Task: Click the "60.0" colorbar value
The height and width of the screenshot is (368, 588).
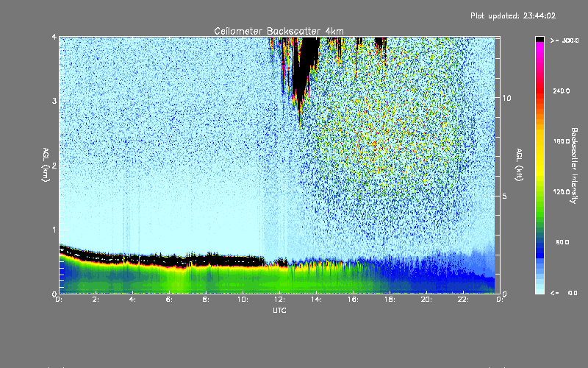Action: click(562, 242)
